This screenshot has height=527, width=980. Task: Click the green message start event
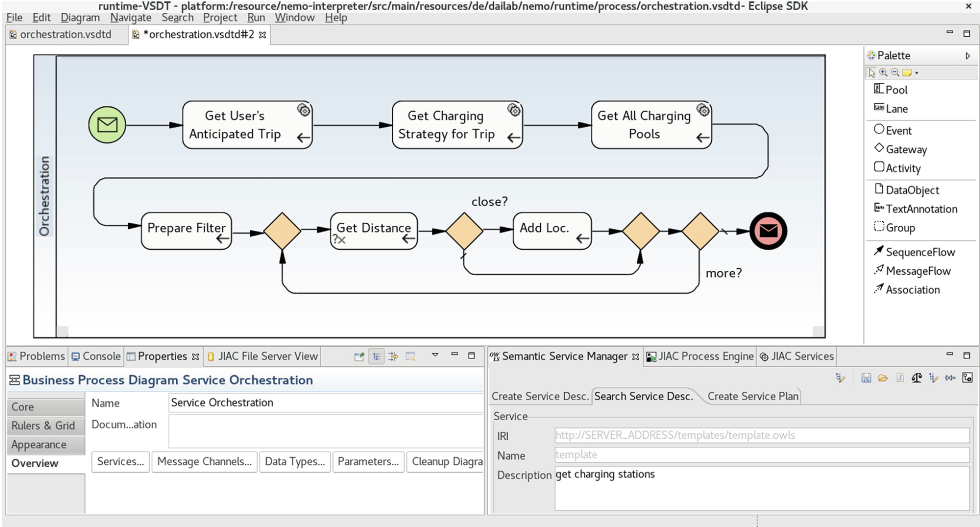pyautogui.click(x=107, y=125)
